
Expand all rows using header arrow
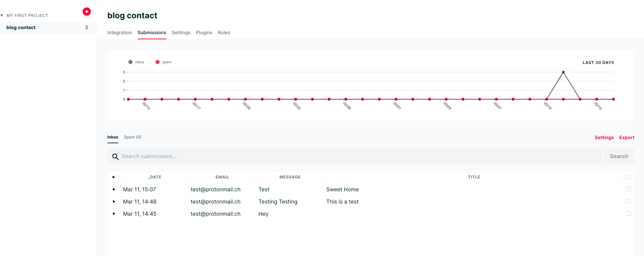pos(114,177)
